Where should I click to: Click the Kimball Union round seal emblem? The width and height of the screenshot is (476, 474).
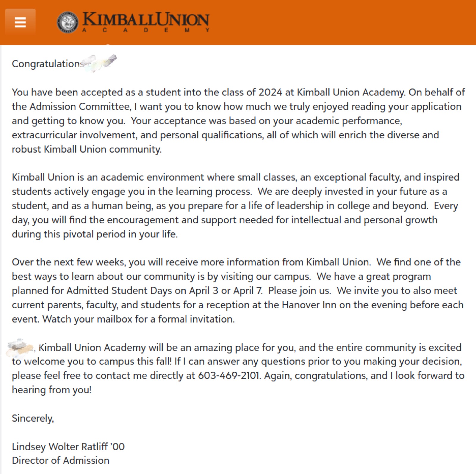[x=68, y=22]
